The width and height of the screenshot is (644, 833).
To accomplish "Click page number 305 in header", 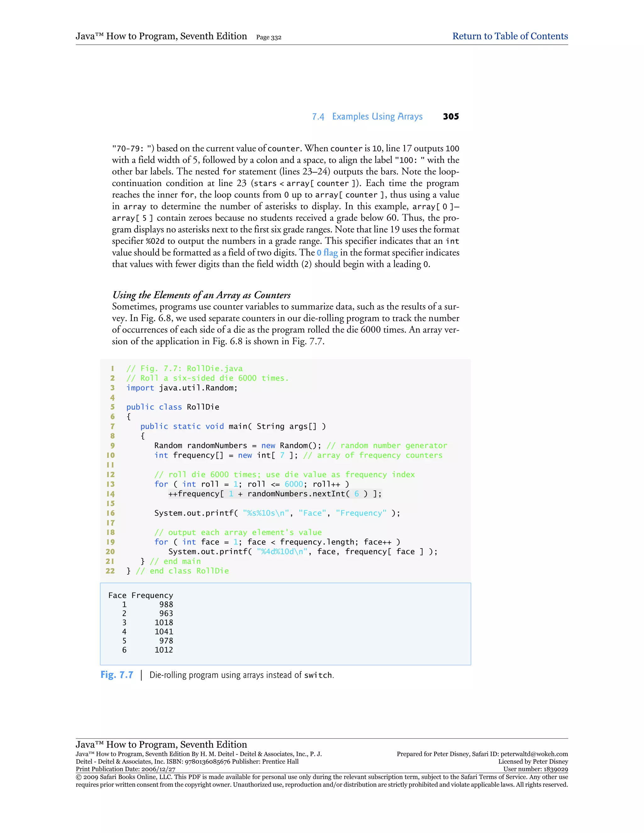I will [x=451, y=116].
